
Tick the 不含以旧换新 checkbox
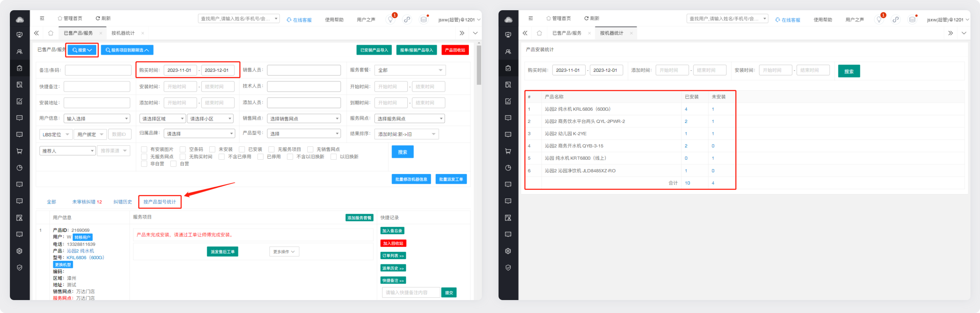click(290, 157)
